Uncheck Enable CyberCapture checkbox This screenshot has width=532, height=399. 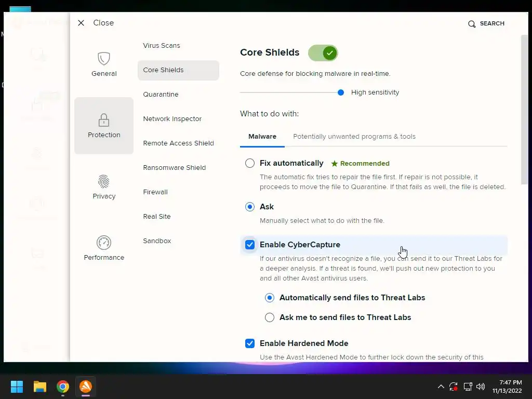(x=250, y=245)
